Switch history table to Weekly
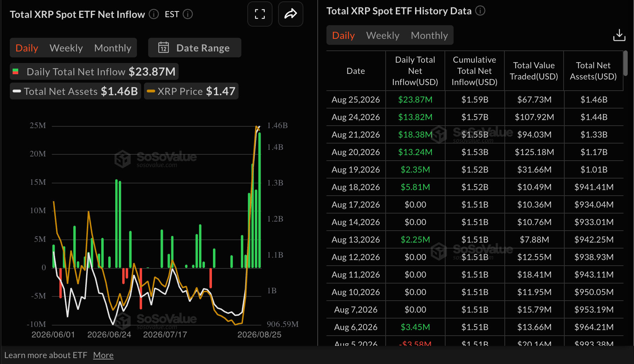Viewport: 634px width, 364px height. (383, 35)
